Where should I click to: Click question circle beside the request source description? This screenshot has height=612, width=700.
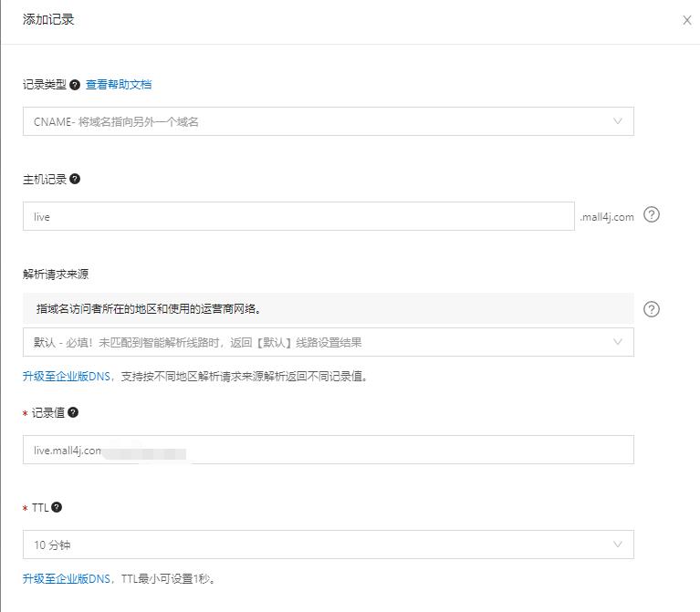pos(652,309)
